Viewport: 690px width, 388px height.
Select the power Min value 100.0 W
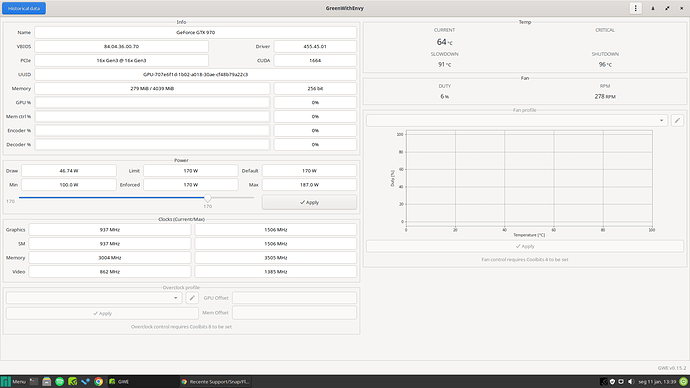coord(69,185)
